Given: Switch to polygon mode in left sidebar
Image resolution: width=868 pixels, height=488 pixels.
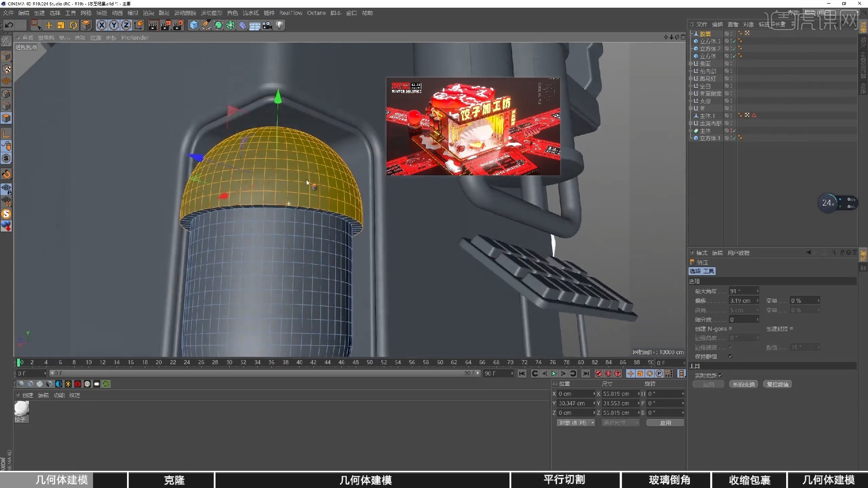Looking at the screenshot, I should tap(6, 118).
